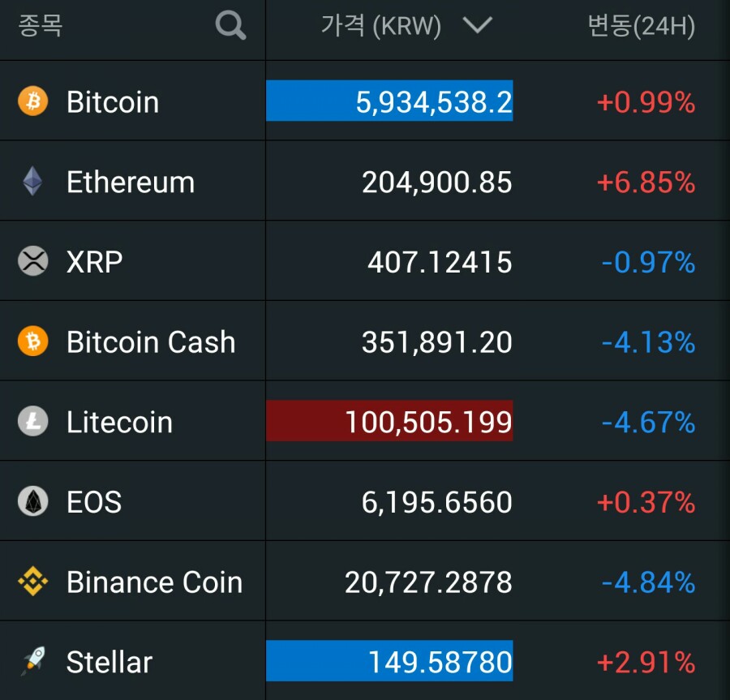Click the Bitcoin Cash coin icon

coord(33,341)
